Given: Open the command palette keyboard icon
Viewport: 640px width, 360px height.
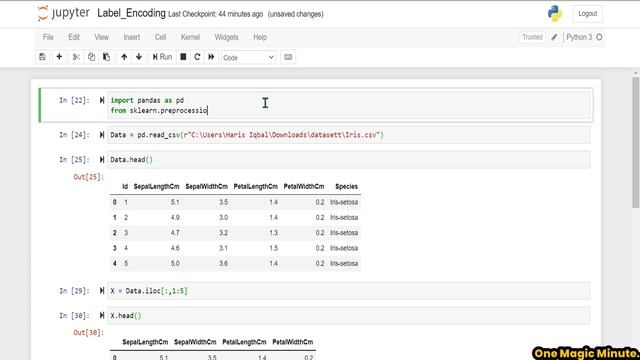Looking at the screenshot, I should tap(288, 57).
